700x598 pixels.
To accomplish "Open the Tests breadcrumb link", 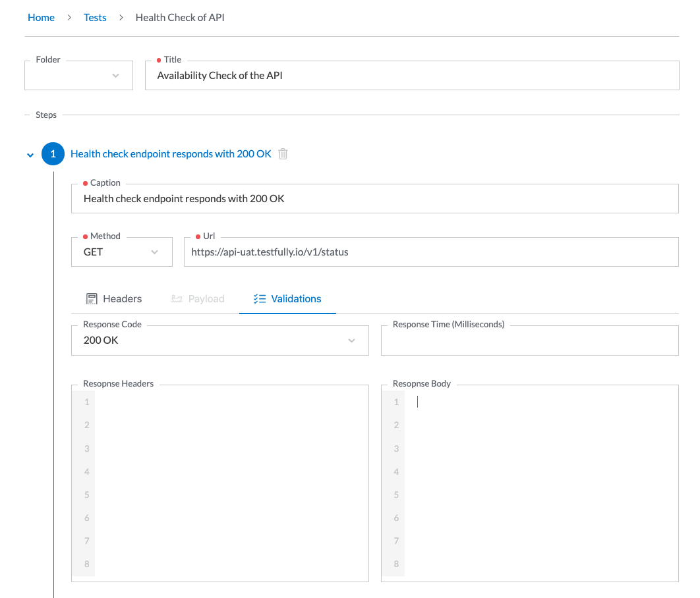I will 95,17.
